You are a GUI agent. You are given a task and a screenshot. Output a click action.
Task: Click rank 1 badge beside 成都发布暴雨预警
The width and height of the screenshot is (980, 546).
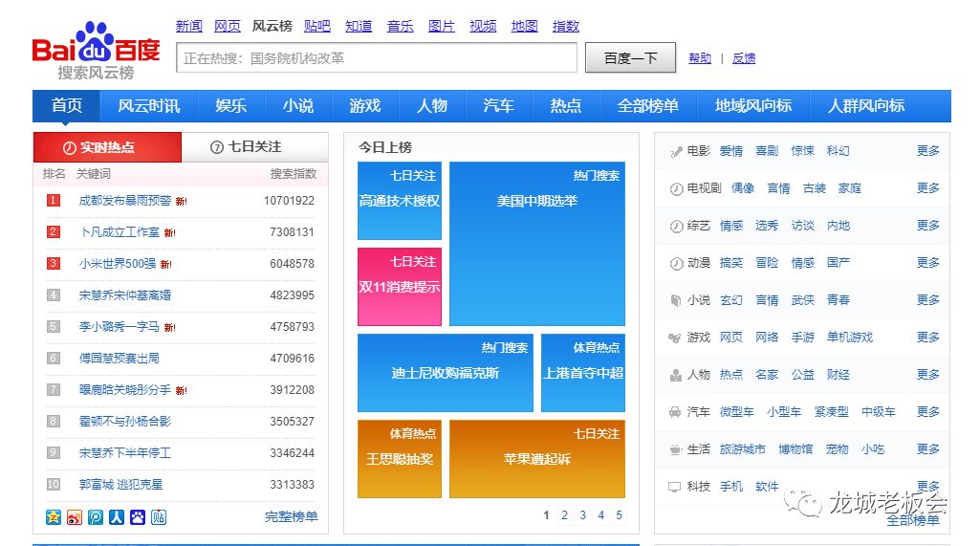(54, 200)
